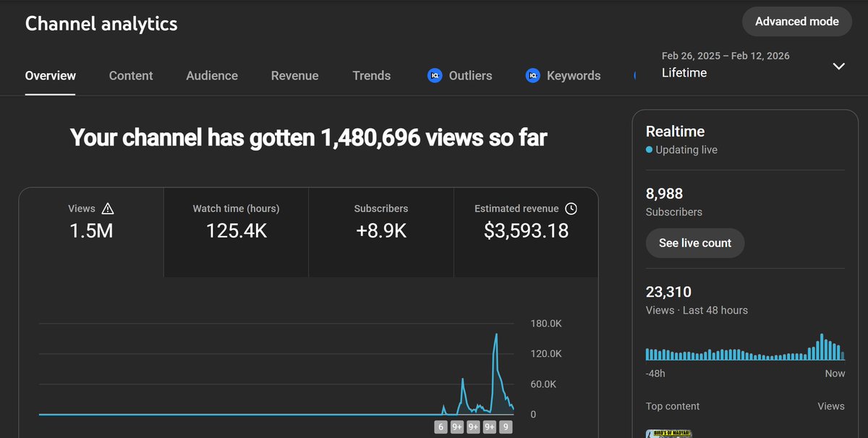Image resolution: width=868 pixels, height=438 pixels.
Task: Click the Top content heading
Action: 673,406
